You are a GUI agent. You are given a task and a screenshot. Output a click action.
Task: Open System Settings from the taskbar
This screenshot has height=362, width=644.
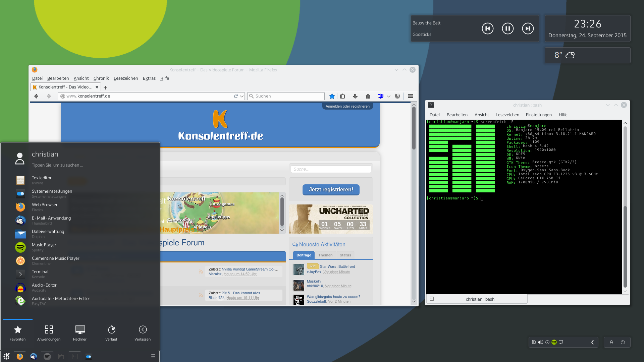pyautogui.click(x=89, y=356)
